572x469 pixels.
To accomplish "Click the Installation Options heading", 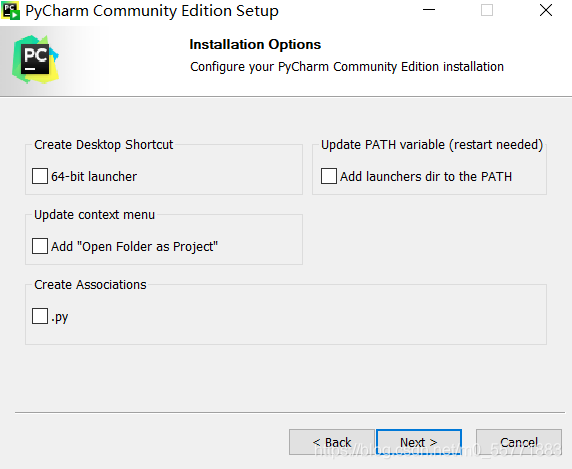I will coord(255,44).
